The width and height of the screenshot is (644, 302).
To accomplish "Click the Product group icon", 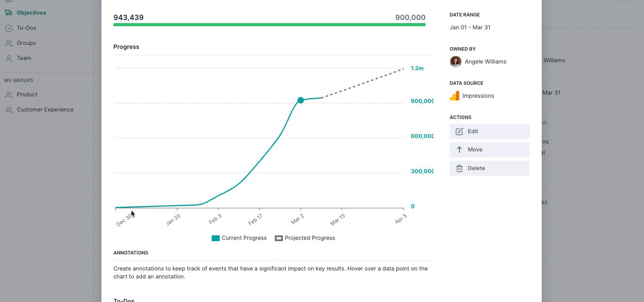I will tap(8, 95).
